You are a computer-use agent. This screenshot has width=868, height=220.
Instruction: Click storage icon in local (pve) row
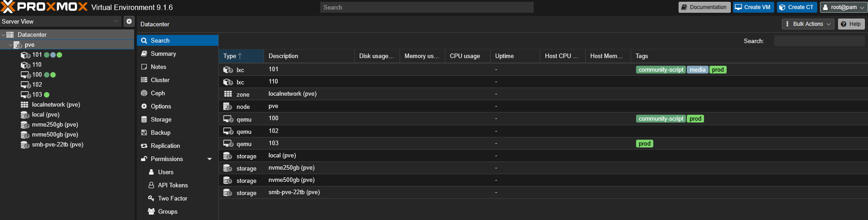click(228, 156)
